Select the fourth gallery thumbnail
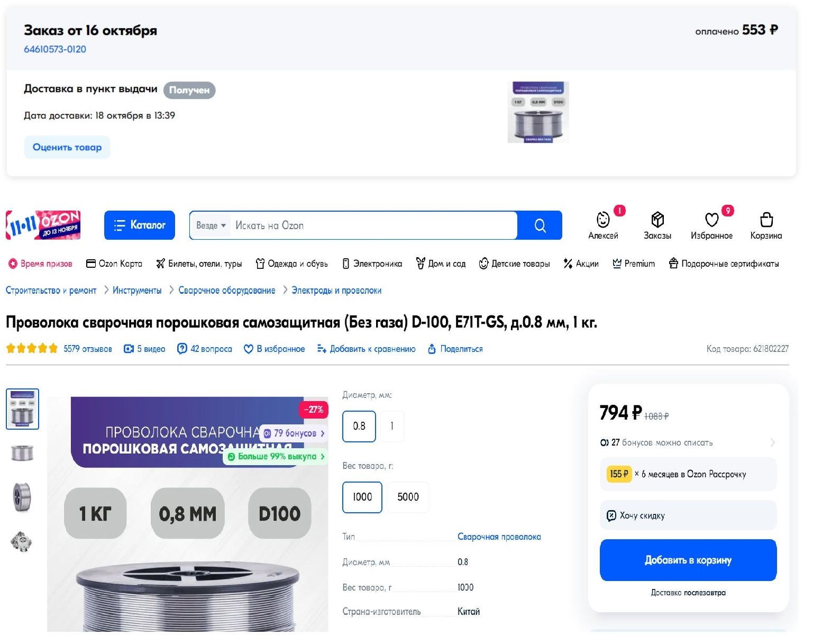The image size is (813, 644). [x=22, y=541]
